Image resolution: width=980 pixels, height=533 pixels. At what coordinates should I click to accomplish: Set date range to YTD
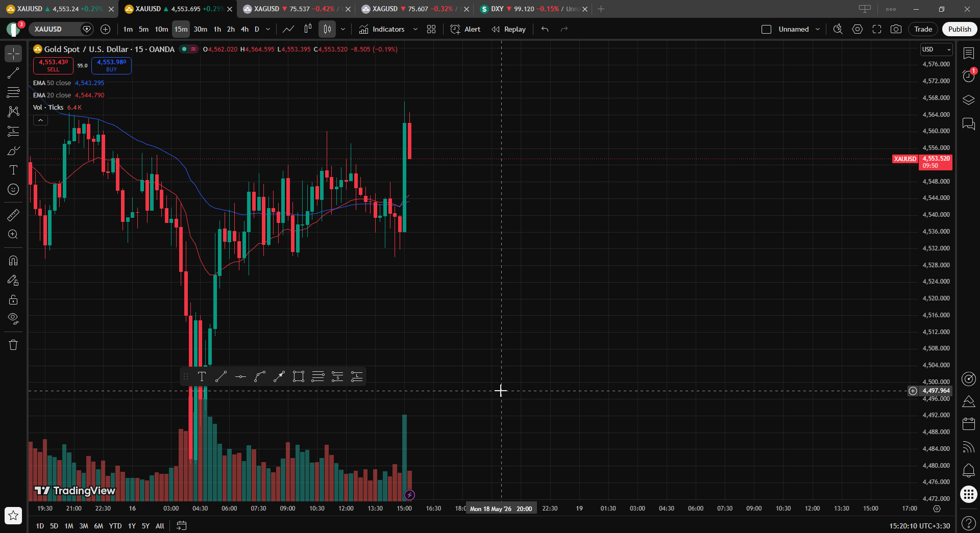click(x=115, y=526)
